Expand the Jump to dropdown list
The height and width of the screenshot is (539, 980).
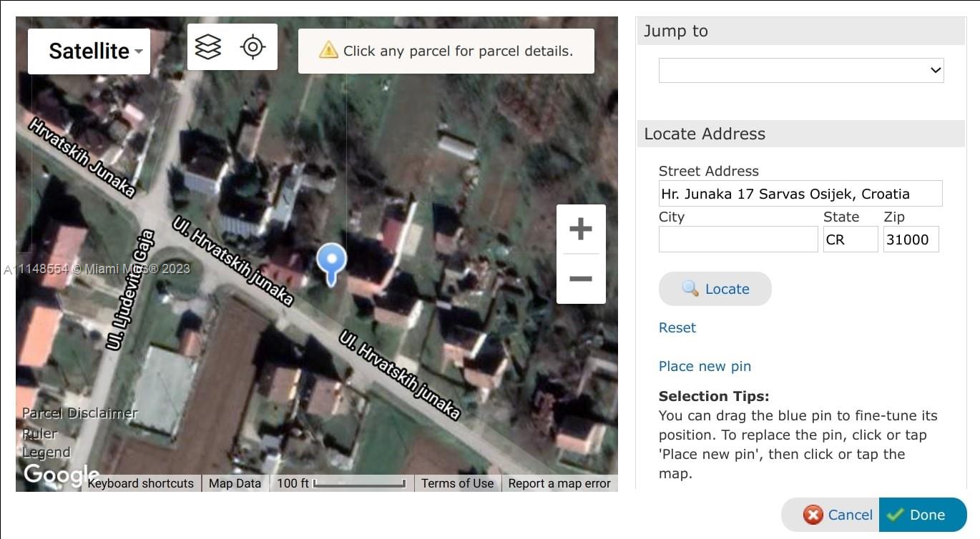tap(801, 70)
